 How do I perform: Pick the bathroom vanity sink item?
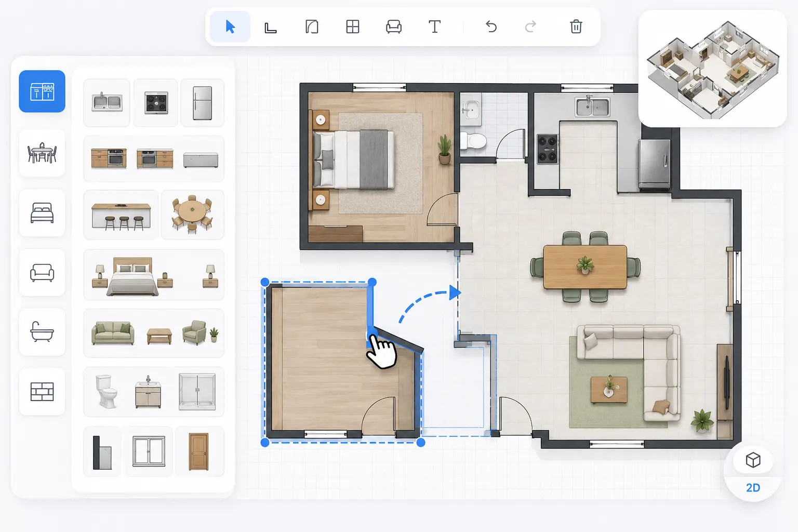(148, 392)
